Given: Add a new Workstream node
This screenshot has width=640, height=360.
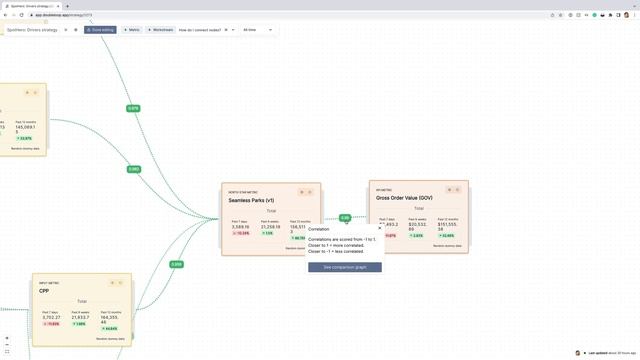Looking at the screenshot, I should click(160, 30).
